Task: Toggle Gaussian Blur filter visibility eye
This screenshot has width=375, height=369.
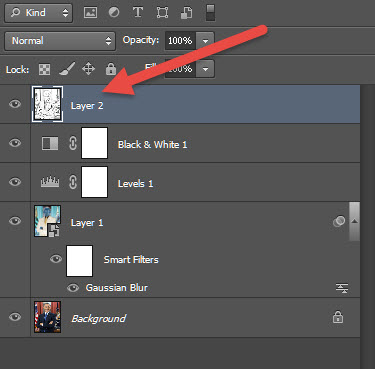Action: click(x=73, y=288)
